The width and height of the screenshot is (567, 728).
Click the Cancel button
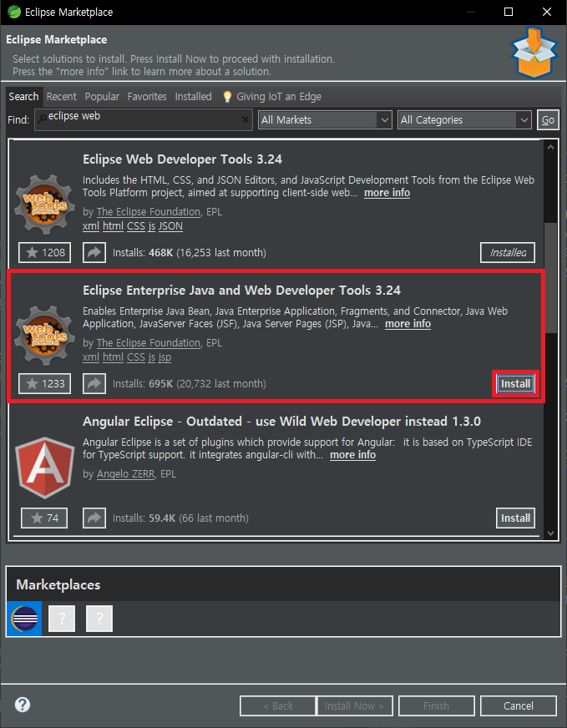click(x=519, y=705)
